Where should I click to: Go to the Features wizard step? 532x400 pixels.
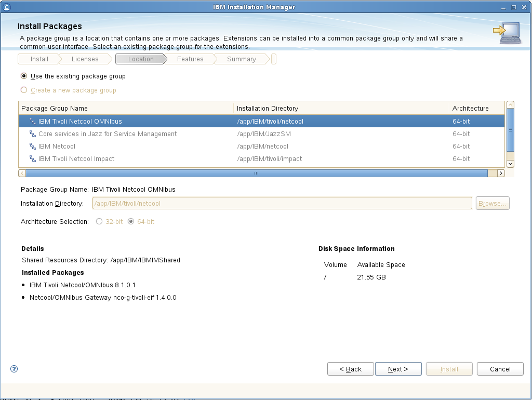click(x=190, y=59)
